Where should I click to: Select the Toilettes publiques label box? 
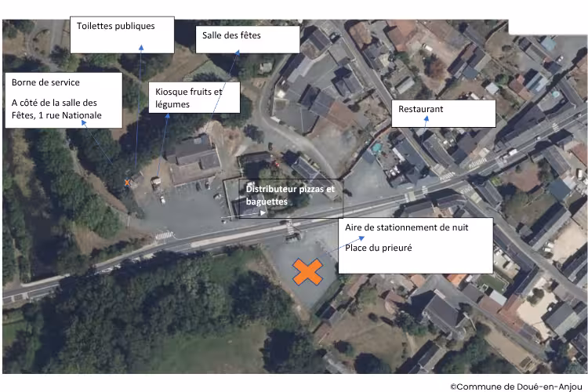(x=122, y=34)
